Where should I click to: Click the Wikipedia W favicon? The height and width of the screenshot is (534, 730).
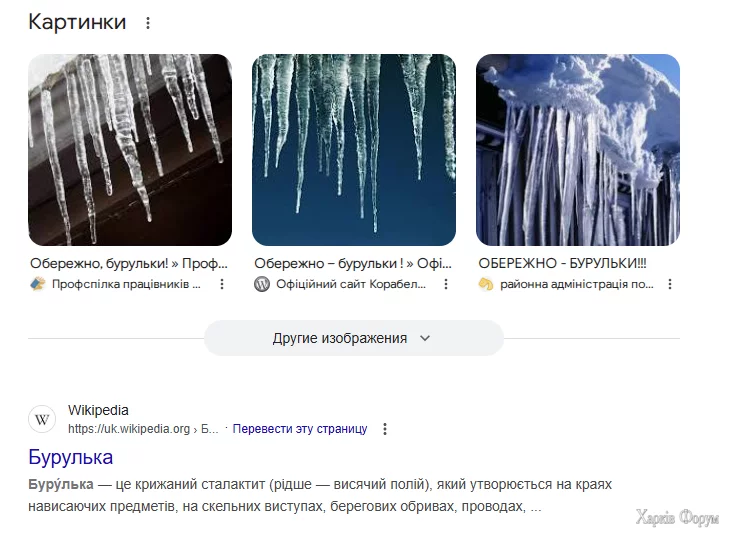(x=42, y=419)
